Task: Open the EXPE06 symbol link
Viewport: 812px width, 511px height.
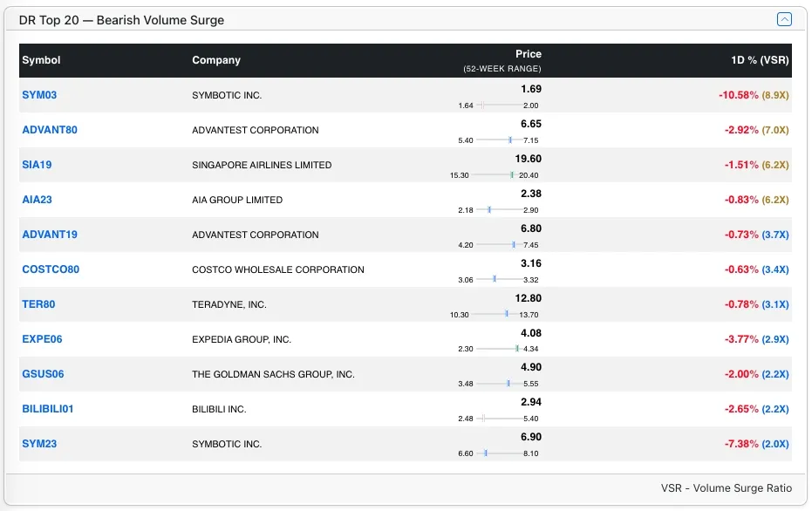Action: tap(42, 339)
